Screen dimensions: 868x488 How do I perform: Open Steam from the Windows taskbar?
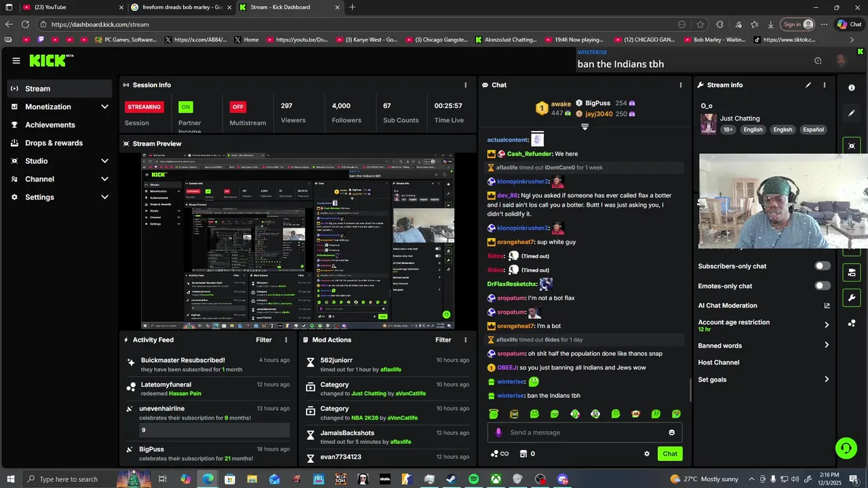(x=451, y=479)
